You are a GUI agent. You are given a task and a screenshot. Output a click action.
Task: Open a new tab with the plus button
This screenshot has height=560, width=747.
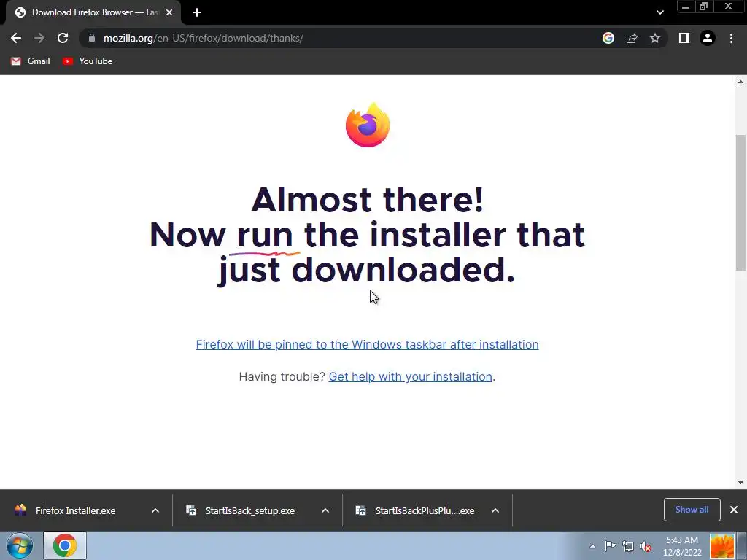click(197, 12)
